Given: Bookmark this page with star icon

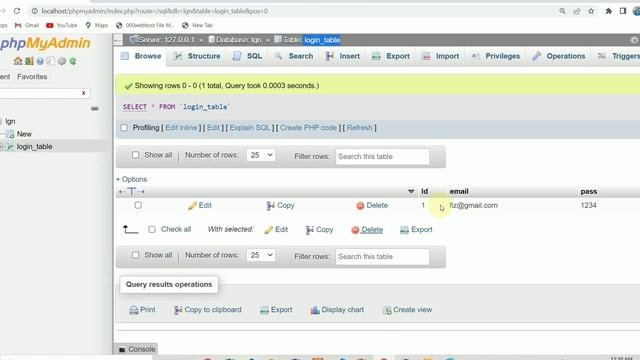Looking at the screenshot, I should (591, 11).
